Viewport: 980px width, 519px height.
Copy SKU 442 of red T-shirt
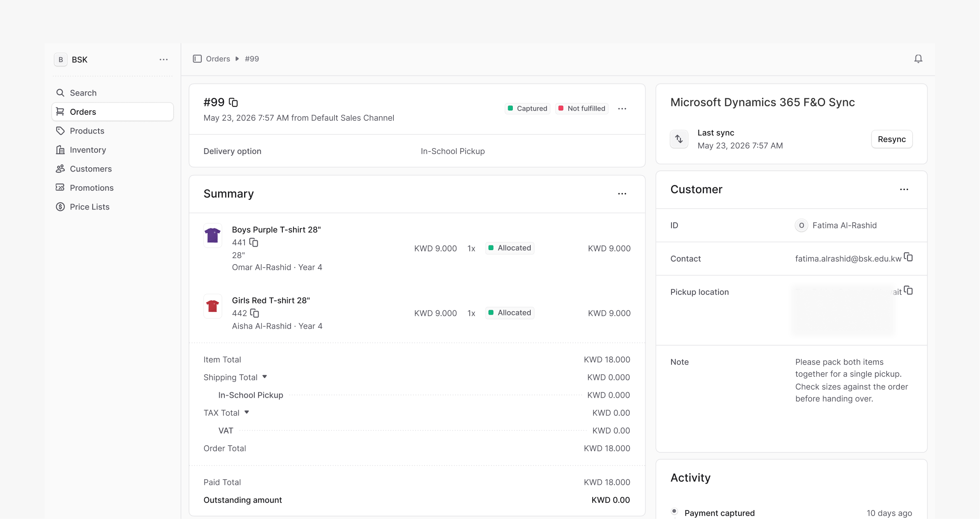[x=255, y=313]
